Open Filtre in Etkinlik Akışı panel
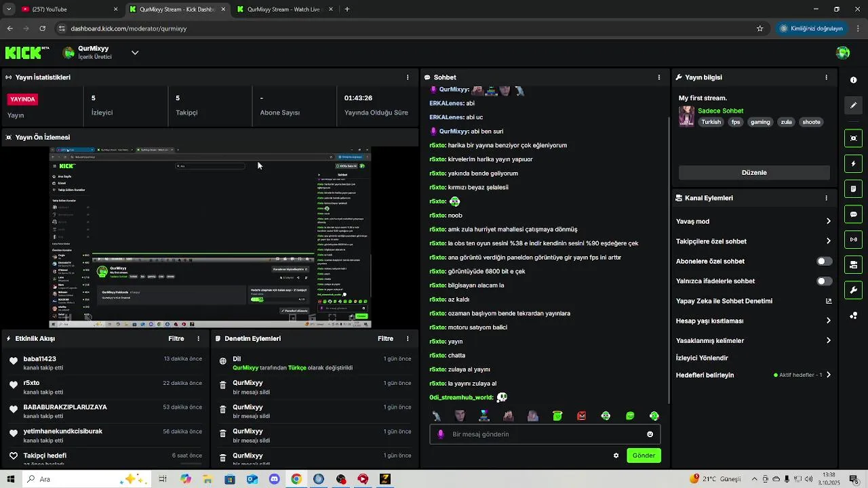 (176, 338)
